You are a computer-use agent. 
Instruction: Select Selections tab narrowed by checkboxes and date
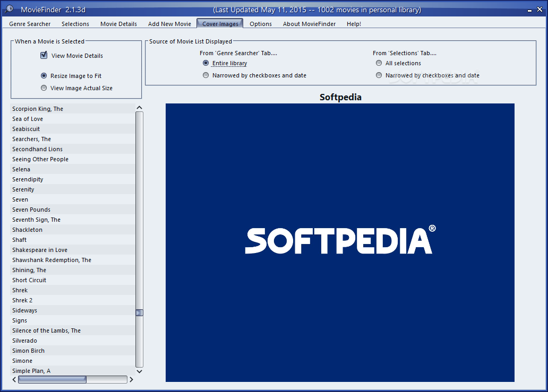tap(379, 75)
